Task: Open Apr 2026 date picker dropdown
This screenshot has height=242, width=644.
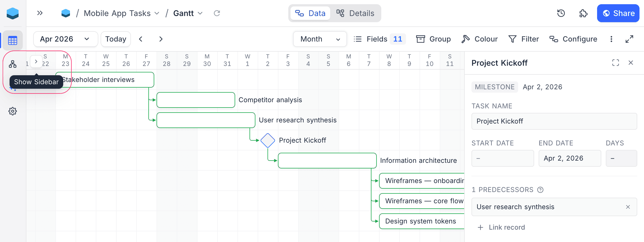Action: point(65,39)
